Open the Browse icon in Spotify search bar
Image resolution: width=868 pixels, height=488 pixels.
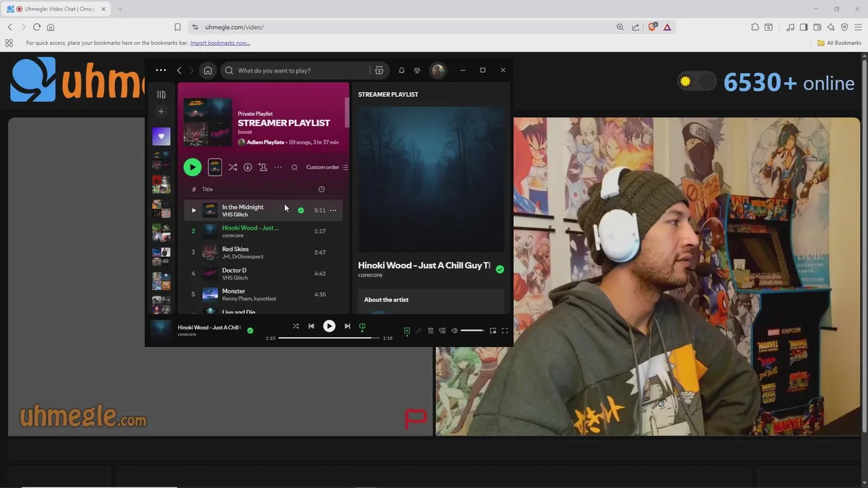click(379, 70)
